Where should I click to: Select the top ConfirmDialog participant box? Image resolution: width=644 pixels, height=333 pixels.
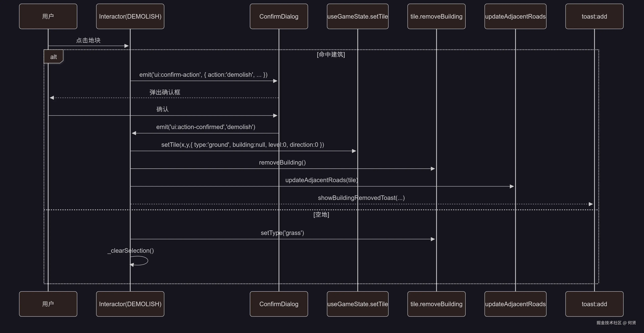[x=279, y=16]
